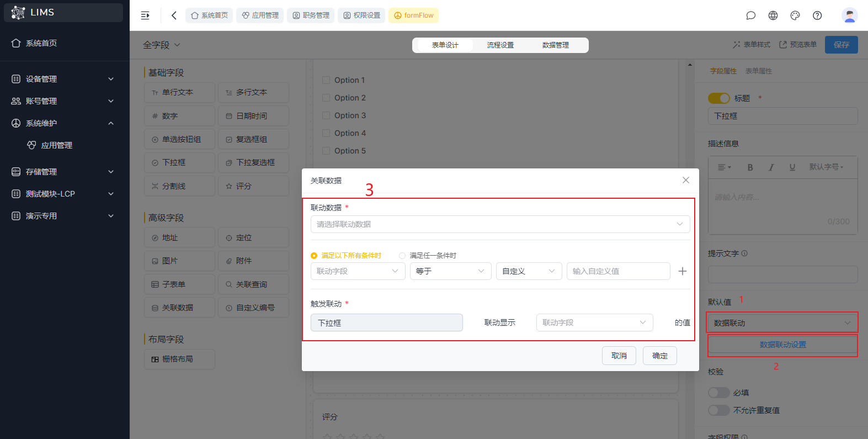868x439 pixels.
Task: Check the Option 4 checkbox
Action: [326, 133]
